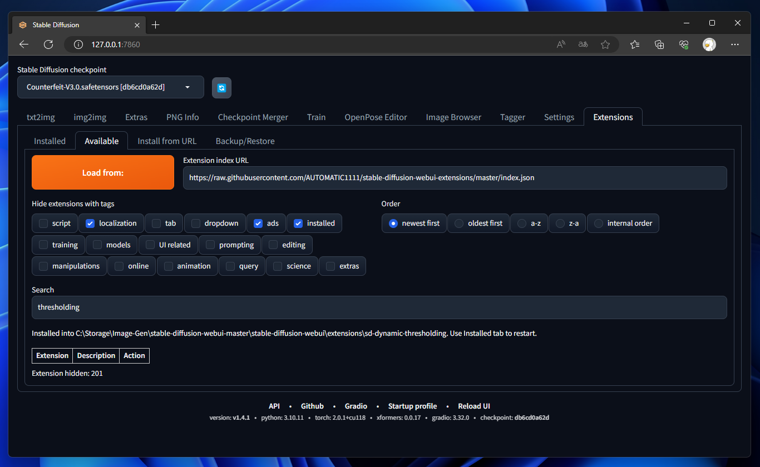Viewport: 760px width, 467px height.
Task: Open the Gradio footer link
Action: pyautogui.click(x=356, y=406)
